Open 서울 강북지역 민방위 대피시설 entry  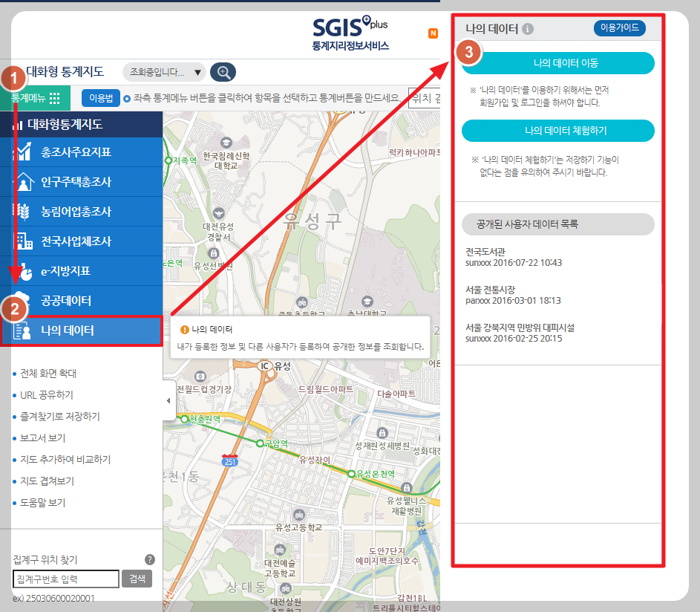pyautogui.click(x=520, y=333)
